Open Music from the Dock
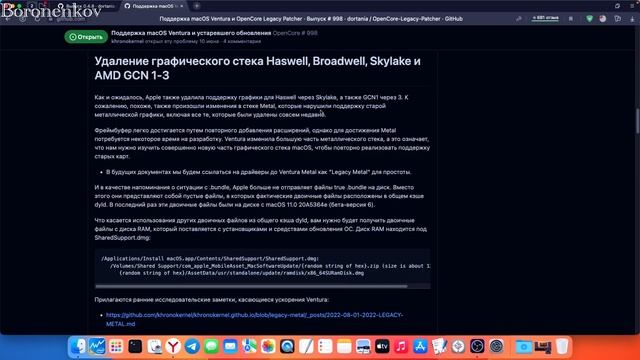Screen dimensions: 640x360 [x=401, y=346]
